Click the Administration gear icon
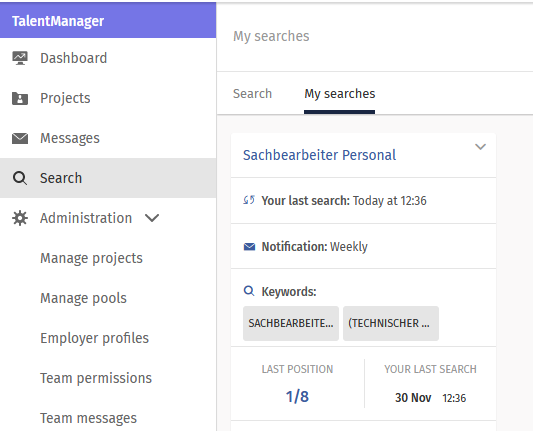The width and height of the screenshot is (533, 431). [x=20, y=218]
